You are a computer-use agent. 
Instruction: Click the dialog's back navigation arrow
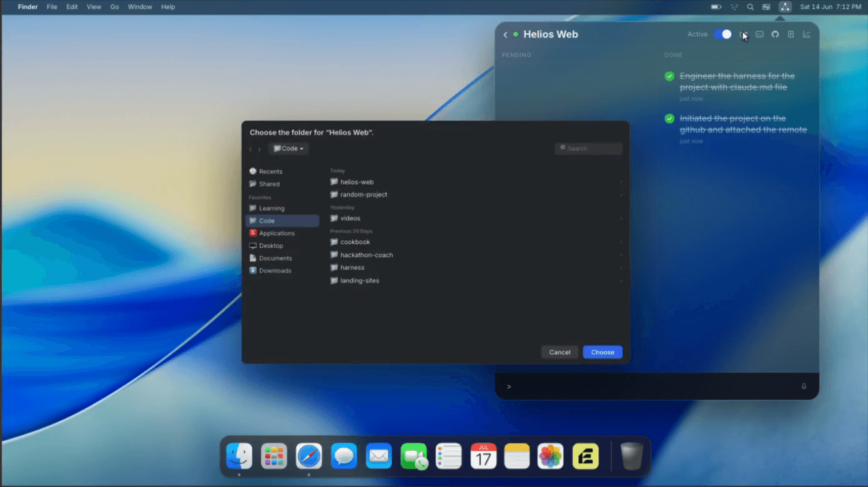[250, 149]
